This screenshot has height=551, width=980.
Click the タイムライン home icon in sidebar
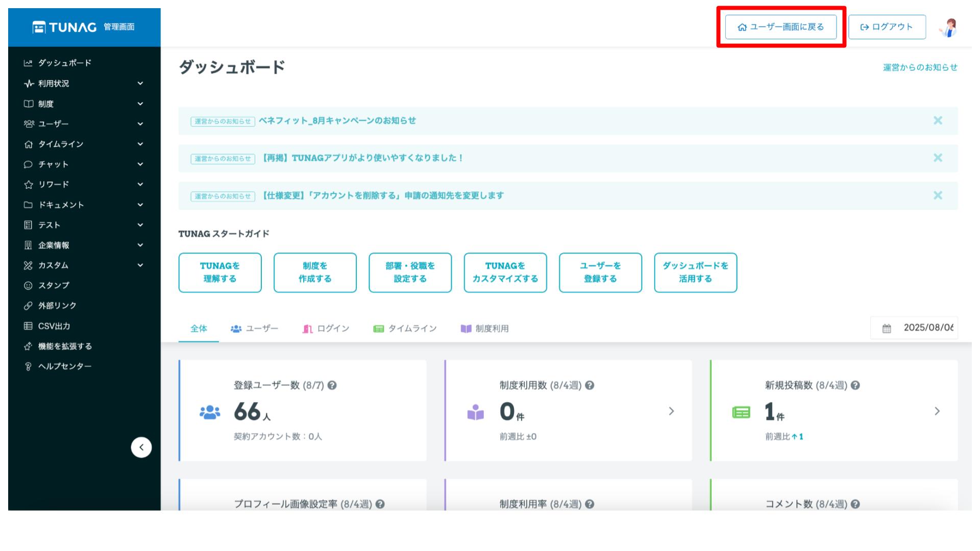[x=29, y=144]
